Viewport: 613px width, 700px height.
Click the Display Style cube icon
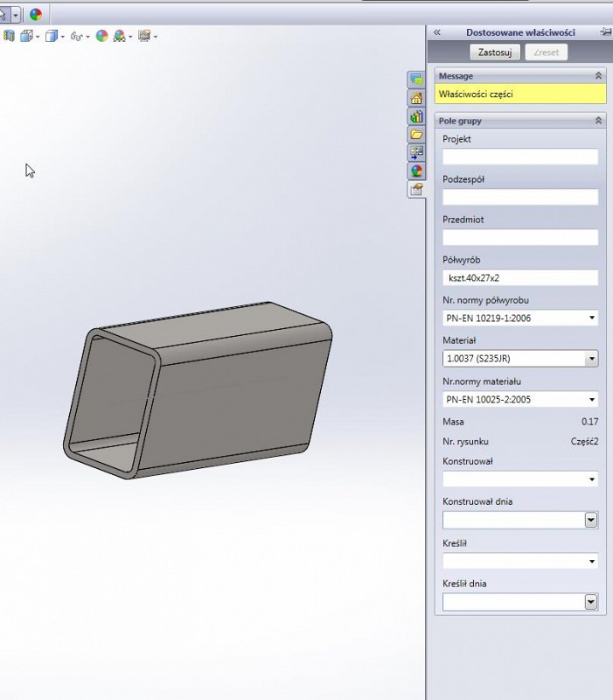pyautogui.click(x=52, y=36)
